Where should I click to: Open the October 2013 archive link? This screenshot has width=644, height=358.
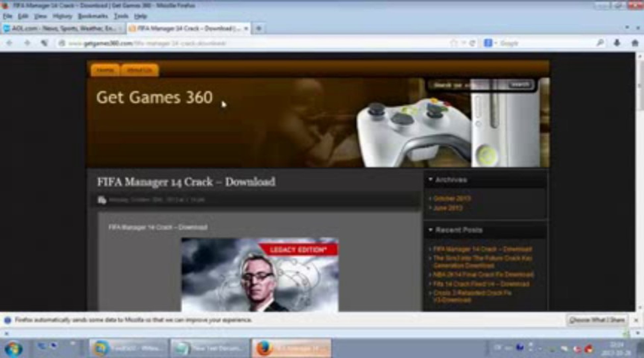tap(452, 198)
